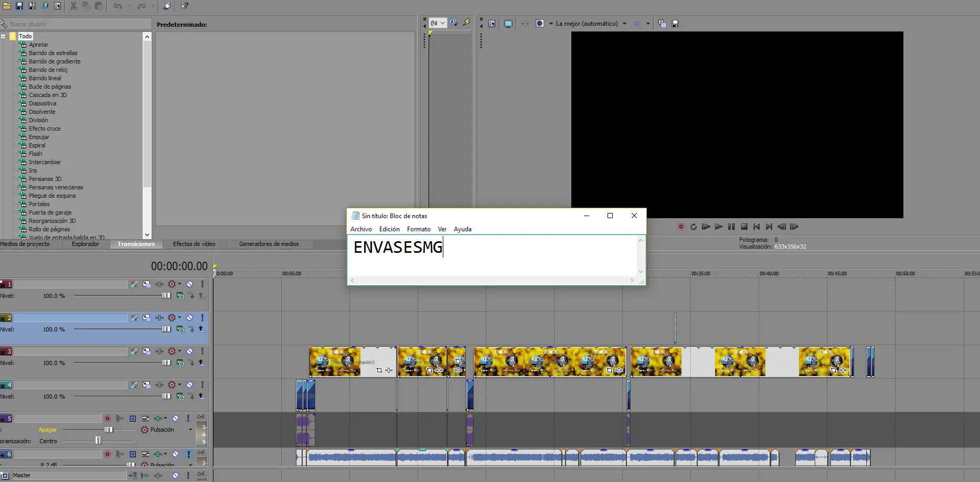
Task: Click the split-screen view icon in preview
Action: [x=540, y=24]
